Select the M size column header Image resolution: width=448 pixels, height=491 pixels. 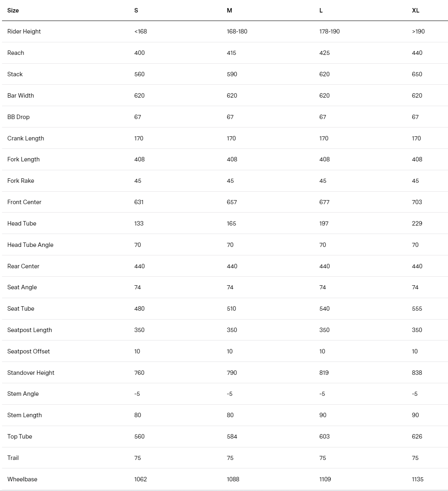click(229, 10)
